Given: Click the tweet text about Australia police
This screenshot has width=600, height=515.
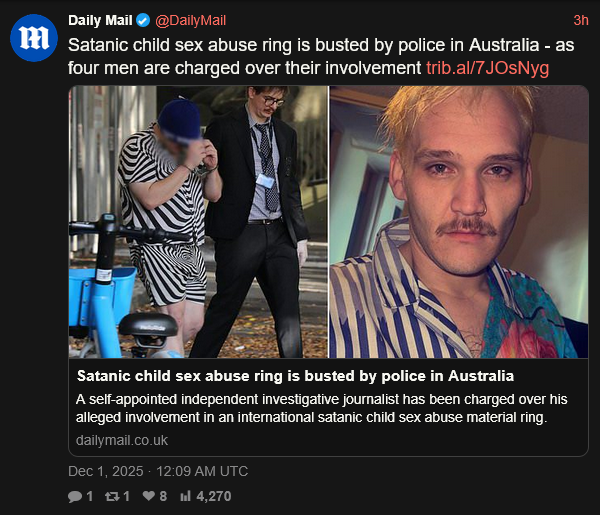Looking at the screenshot, I should tap(321, 57).
